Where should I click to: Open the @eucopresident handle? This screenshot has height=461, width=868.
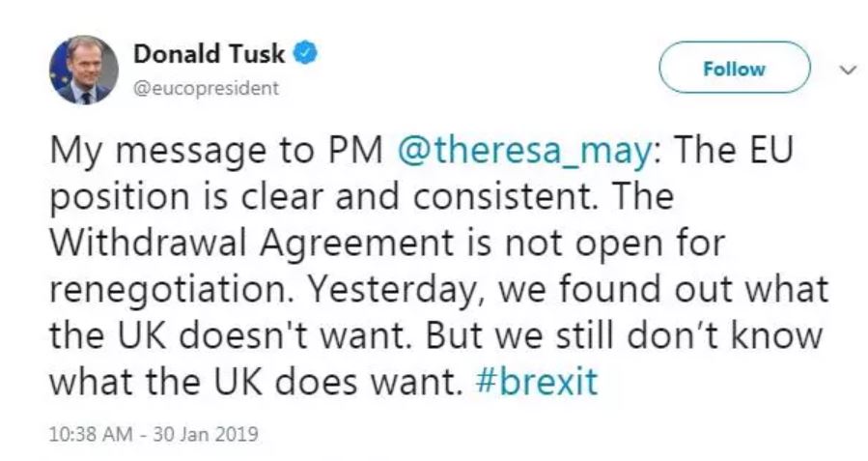coord(207,88)
